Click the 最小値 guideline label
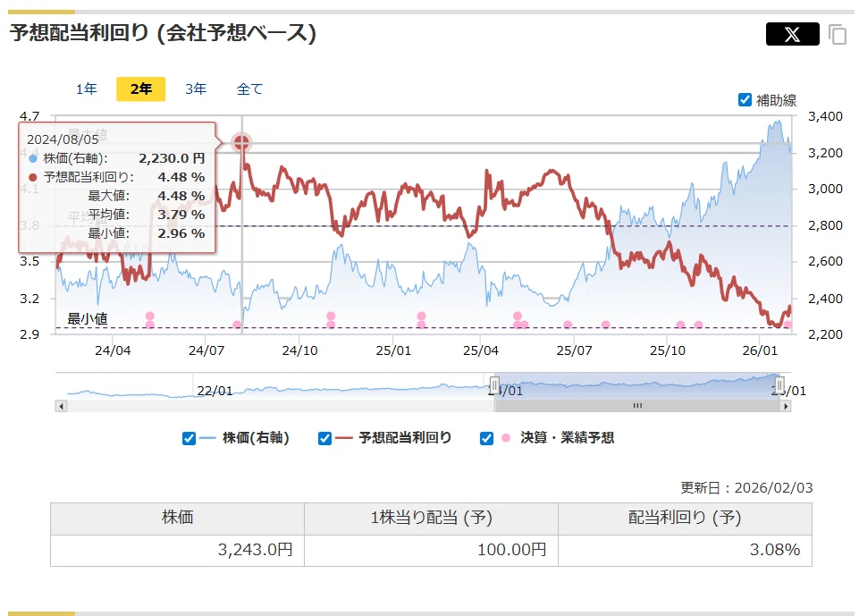 pos(87,319)
